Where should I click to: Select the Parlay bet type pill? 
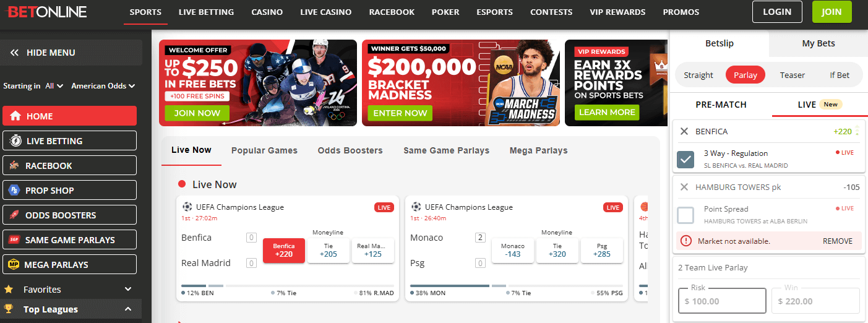pyautogui.click(x=746, y=75)
